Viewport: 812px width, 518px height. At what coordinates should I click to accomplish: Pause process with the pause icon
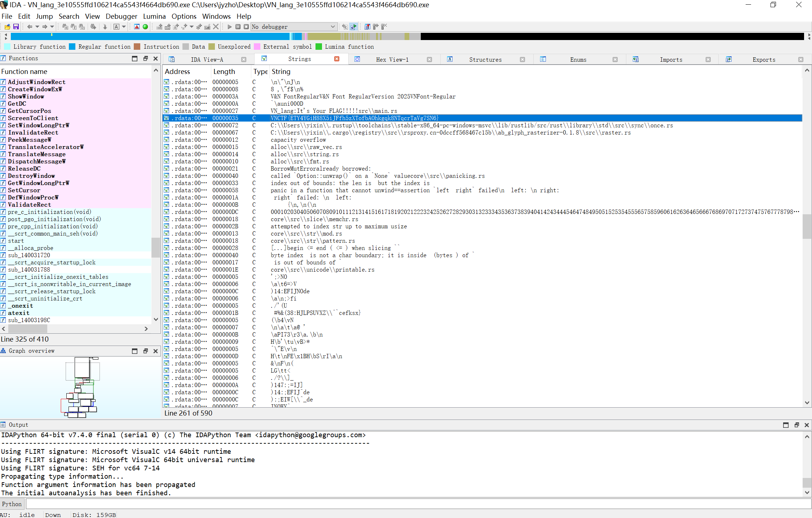pos(238,27)
